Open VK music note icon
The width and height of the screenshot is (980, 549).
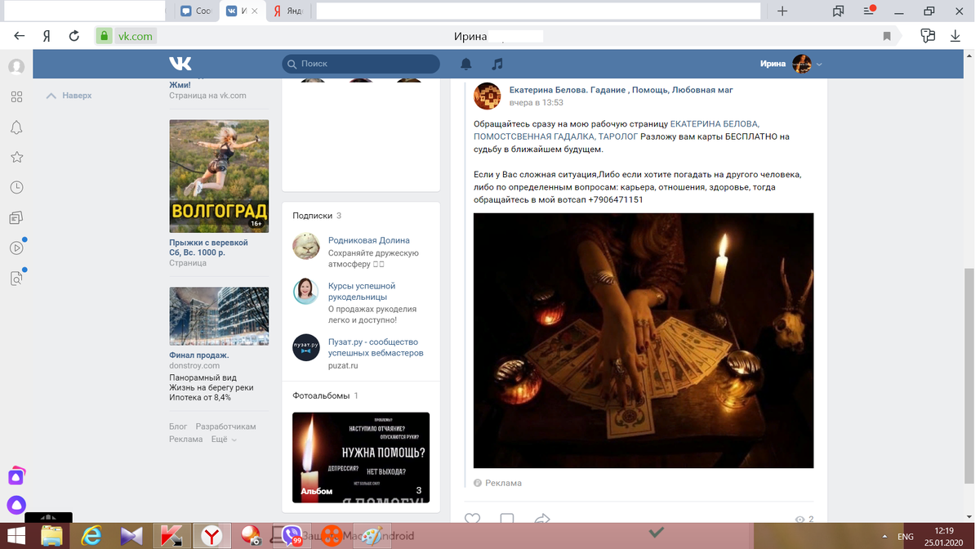coord(497,64)
